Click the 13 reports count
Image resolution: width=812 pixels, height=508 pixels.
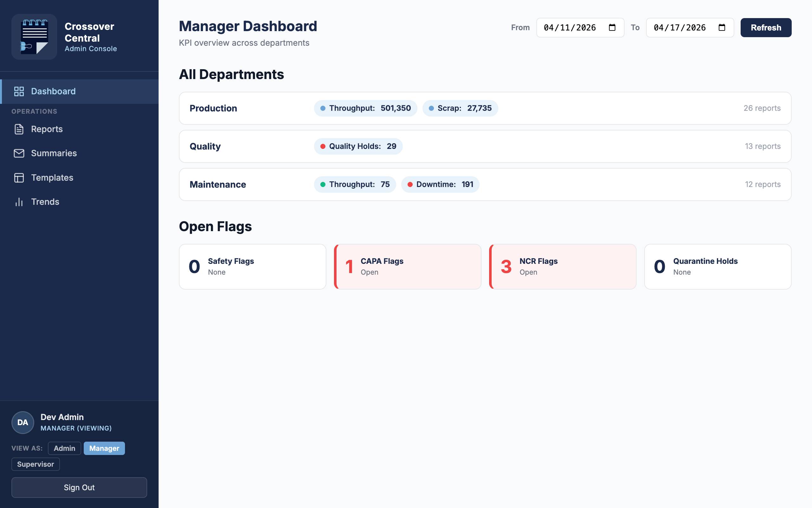click(763, 146)
